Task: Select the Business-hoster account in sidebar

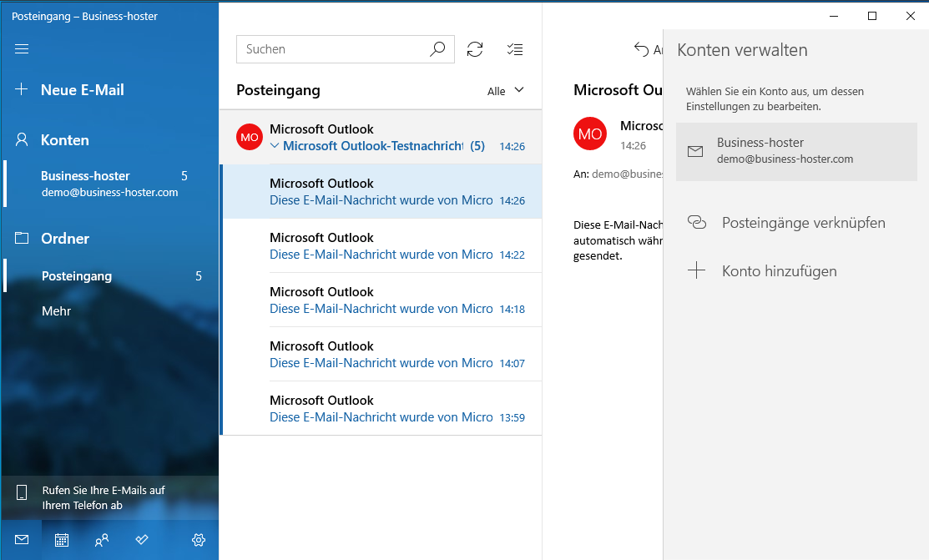Action: [x=111, y=184]
